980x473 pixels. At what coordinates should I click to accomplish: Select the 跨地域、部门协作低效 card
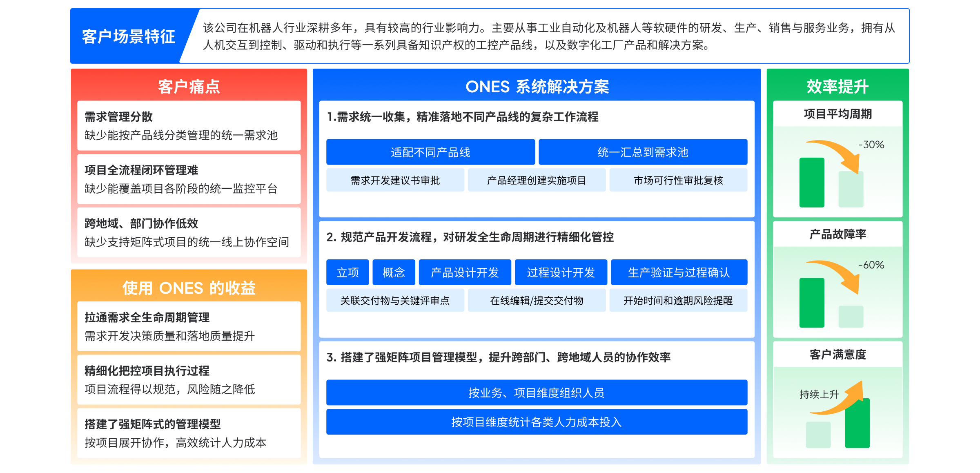click(189, 232)
